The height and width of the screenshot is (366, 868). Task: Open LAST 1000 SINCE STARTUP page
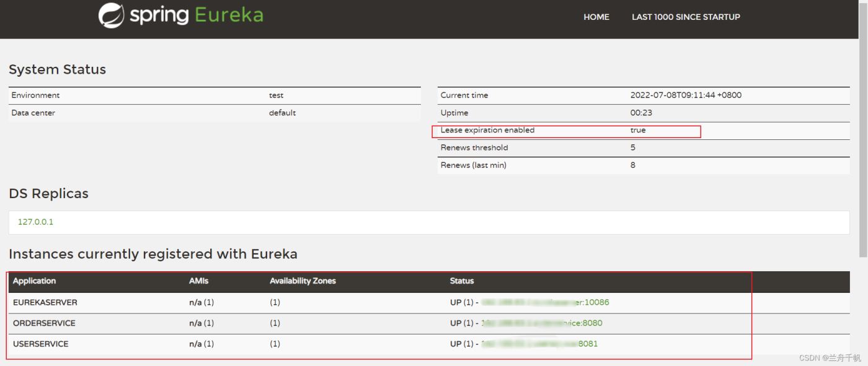pos(686,17)
